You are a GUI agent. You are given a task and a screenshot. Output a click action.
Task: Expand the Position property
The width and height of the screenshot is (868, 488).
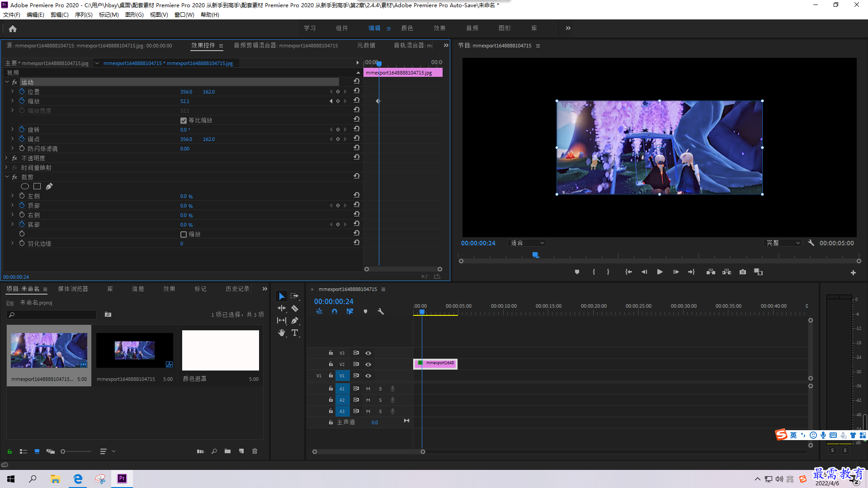coord(12,91)
